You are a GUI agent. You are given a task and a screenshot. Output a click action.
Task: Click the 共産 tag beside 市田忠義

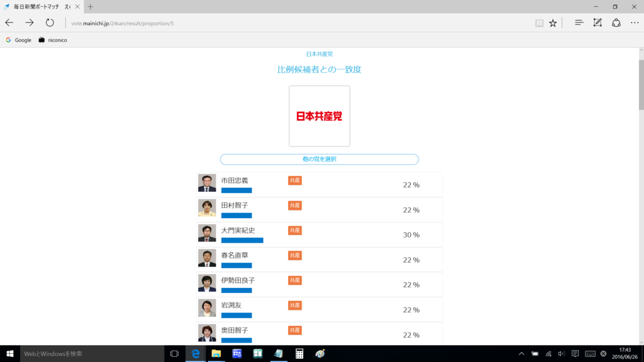pyautogui.click(x=295, y=180)
